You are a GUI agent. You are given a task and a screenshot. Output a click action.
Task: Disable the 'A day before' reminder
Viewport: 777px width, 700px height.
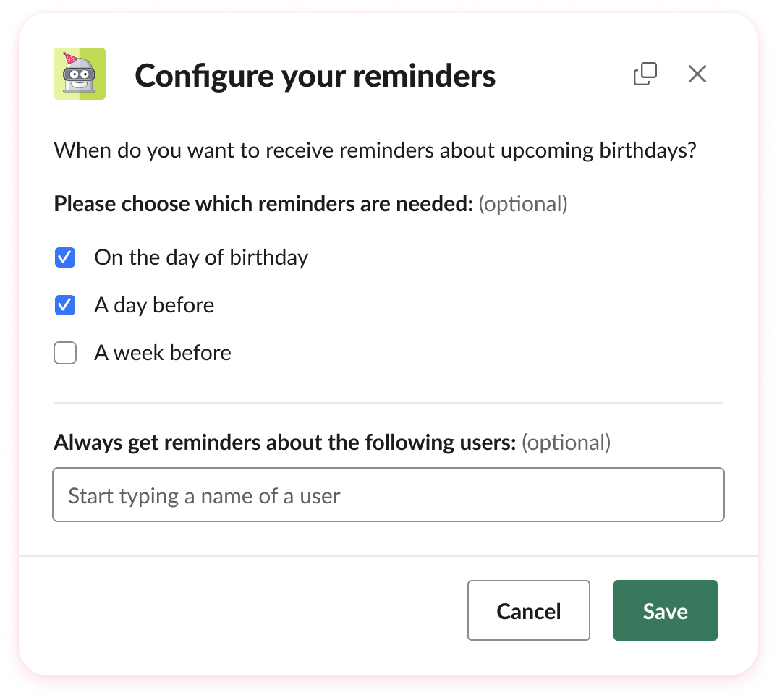[64, 305]
